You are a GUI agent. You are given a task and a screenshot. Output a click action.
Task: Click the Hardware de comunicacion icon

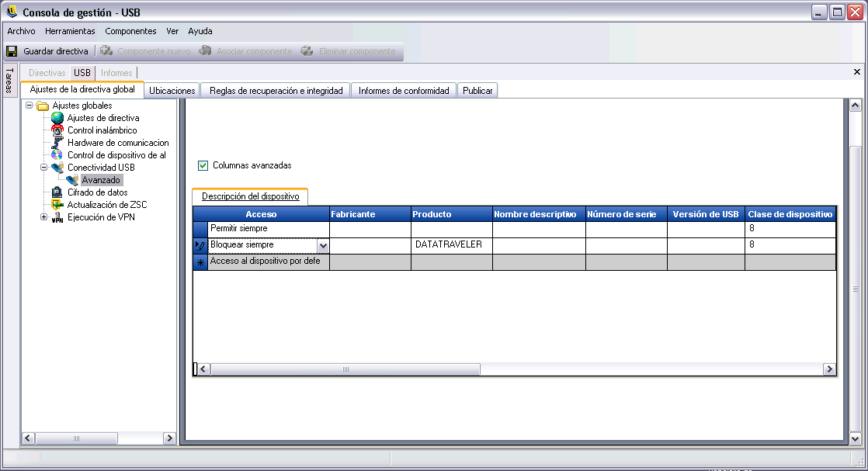coord(57,143)
